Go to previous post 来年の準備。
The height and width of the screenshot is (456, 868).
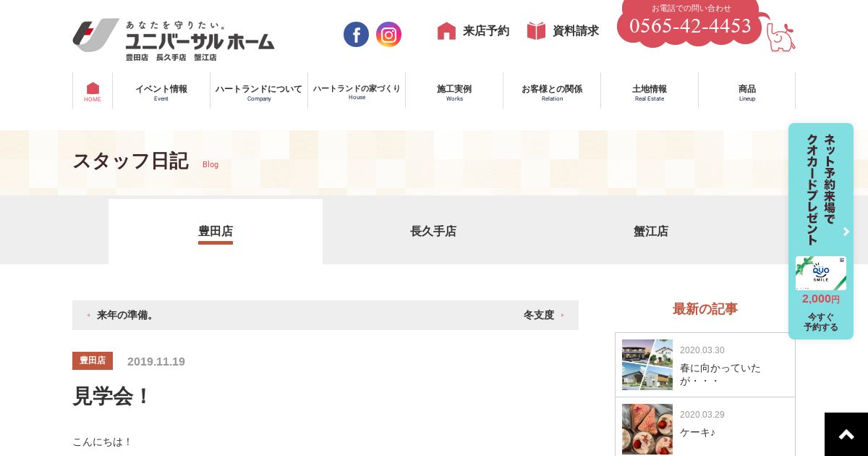click(121, 315)
